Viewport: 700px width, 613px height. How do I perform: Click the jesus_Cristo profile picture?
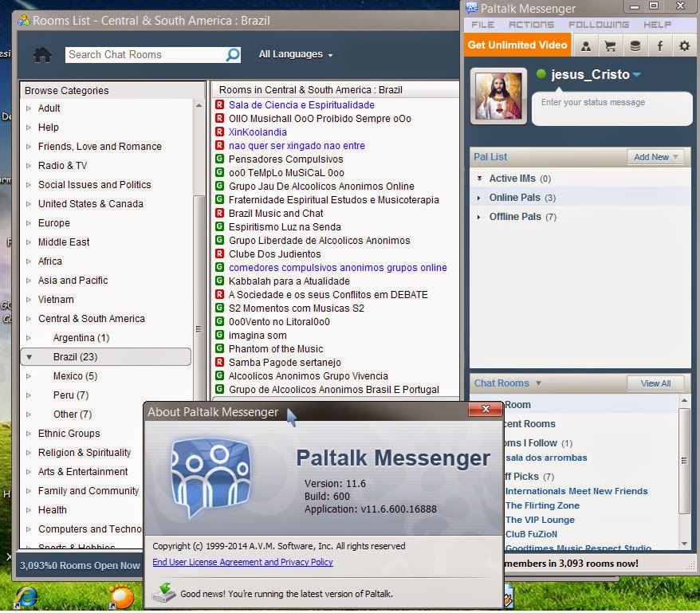pos(498,96)
